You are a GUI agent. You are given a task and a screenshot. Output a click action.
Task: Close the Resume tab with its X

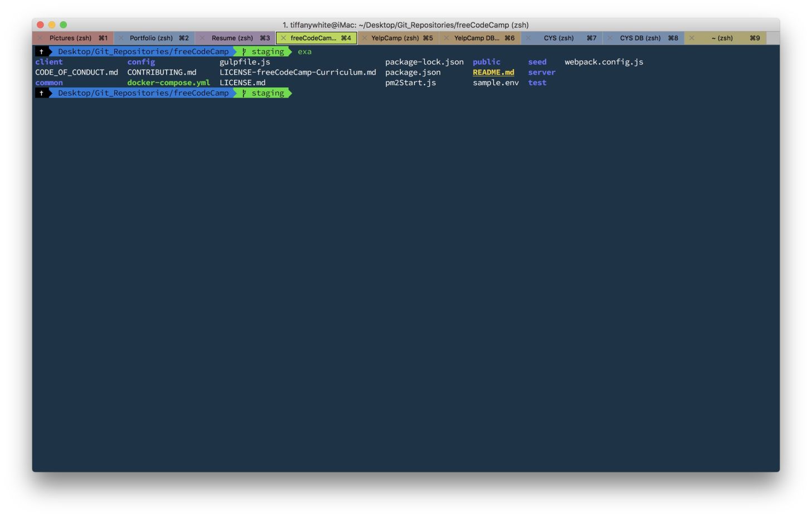(x=202, y=38)
